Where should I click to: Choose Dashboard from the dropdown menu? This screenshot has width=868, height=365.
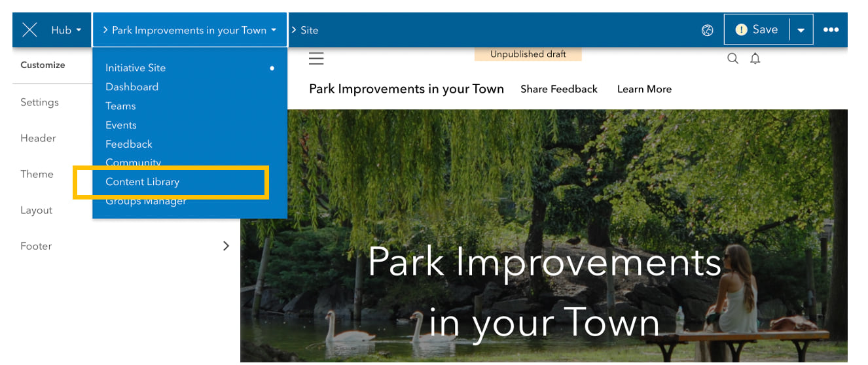click(132, 87)
